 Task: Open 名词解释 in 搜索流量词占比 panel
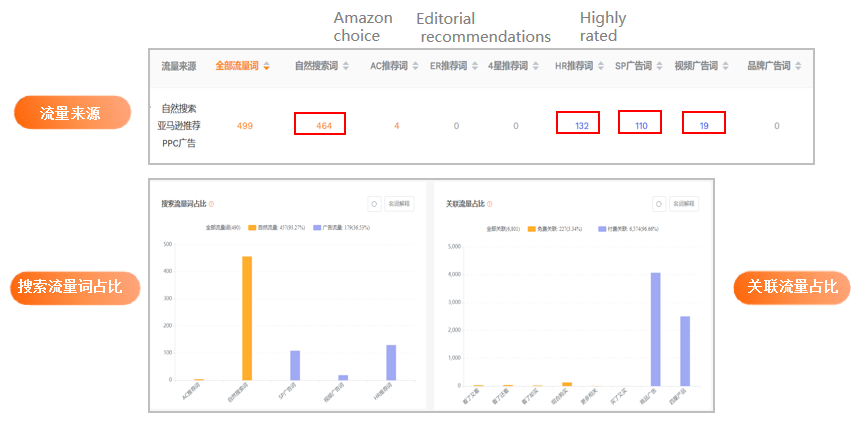[x=399, y=203]
